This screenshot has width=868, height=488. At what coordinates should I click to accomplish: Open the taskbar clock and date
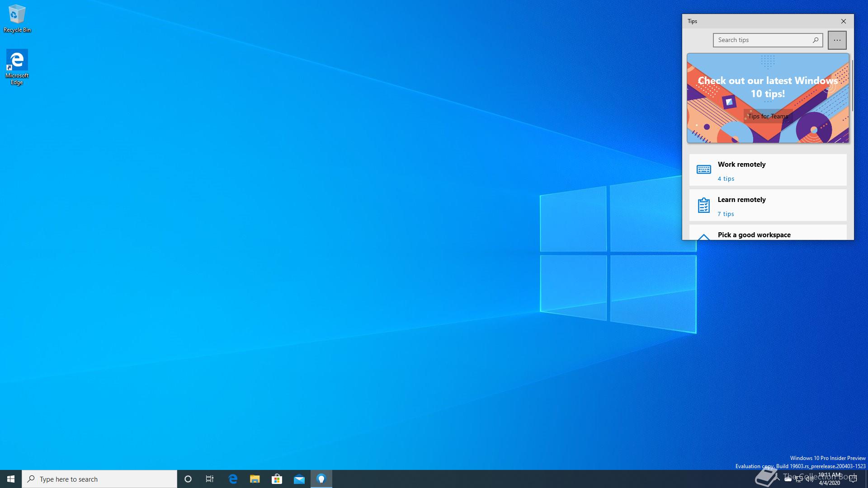click(829, 479)
